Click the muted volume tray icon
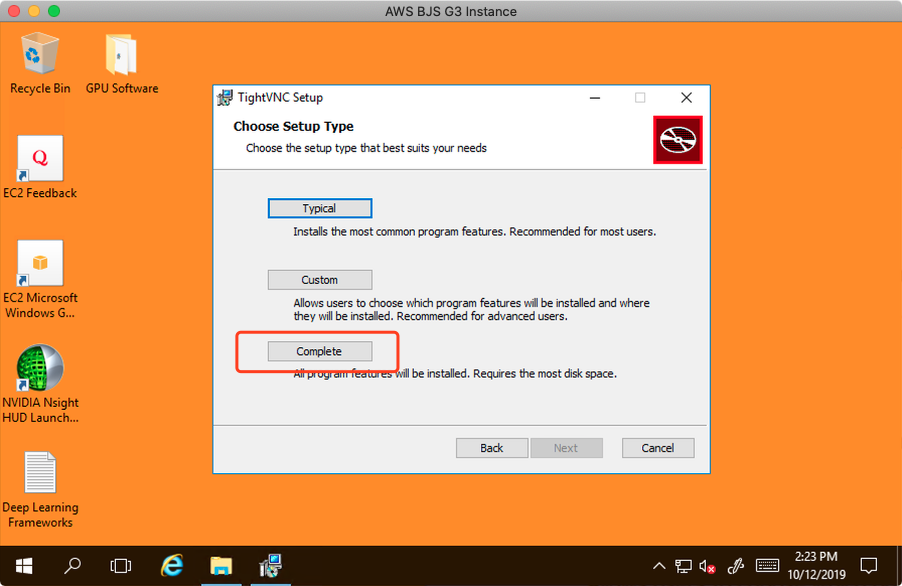 [x=708, y=566]
